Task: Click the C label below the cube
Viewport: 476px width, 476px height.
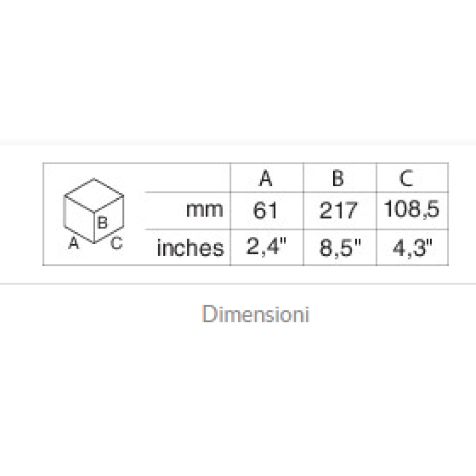Action: (x=117, y=243)
